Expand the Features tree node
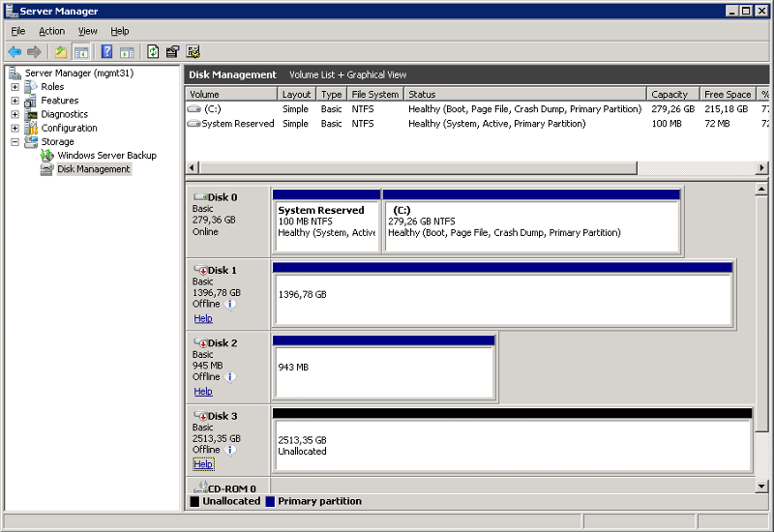The image size is (774, 532). [x=15, y=101]
